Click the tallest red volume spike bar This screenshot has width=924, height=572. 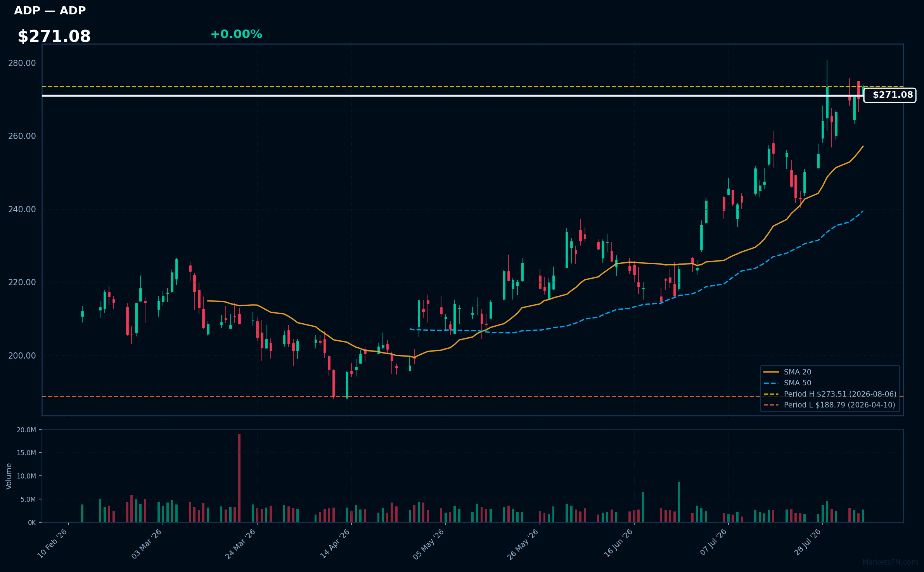239,478
